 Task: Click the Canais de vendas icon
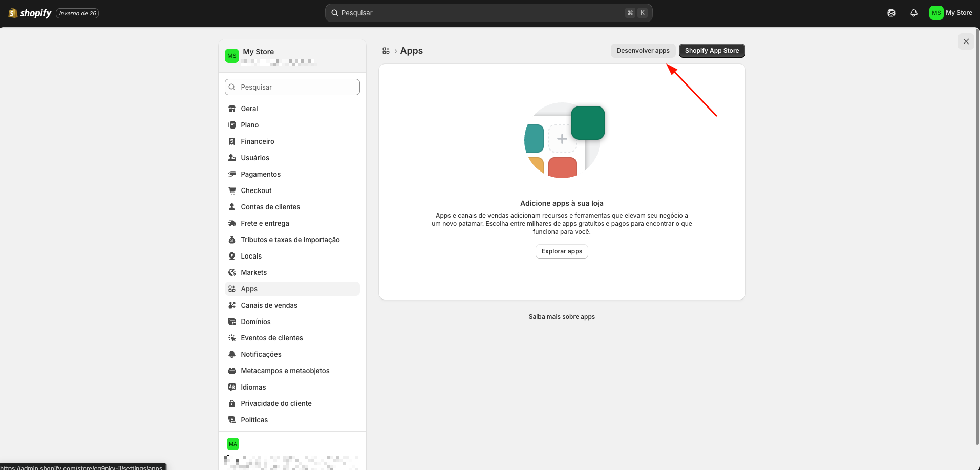[232, 305]
